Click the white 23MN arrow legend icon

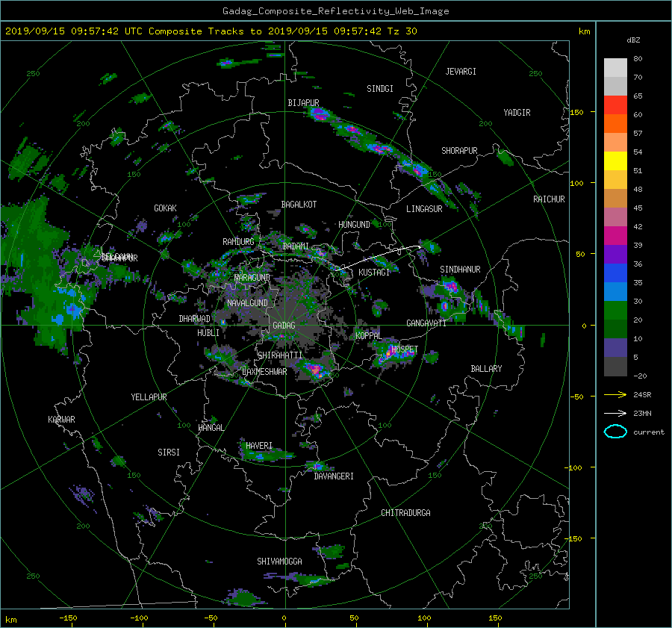[615, 413]
